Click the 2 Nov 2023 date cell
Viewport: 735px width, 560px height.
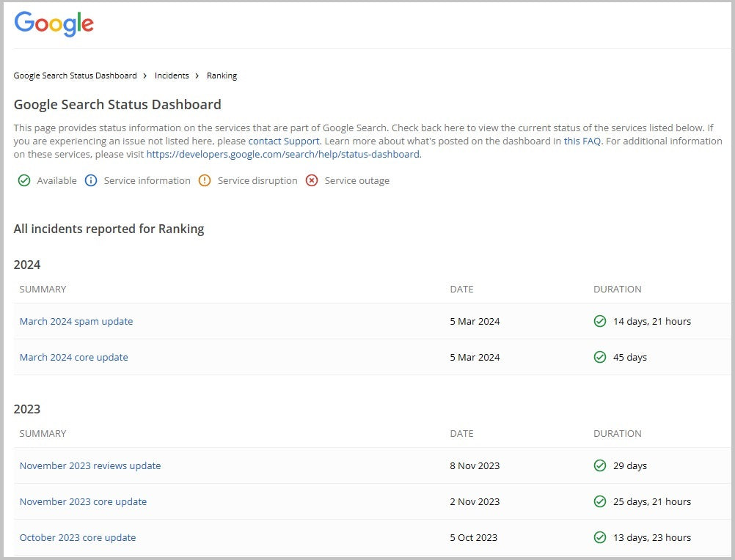[475, 502]
